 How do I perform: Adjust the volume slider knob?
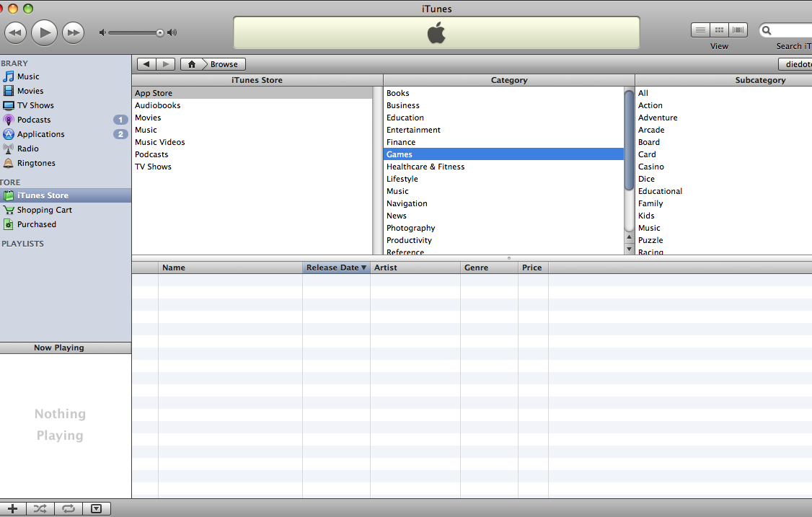(160, 32)
